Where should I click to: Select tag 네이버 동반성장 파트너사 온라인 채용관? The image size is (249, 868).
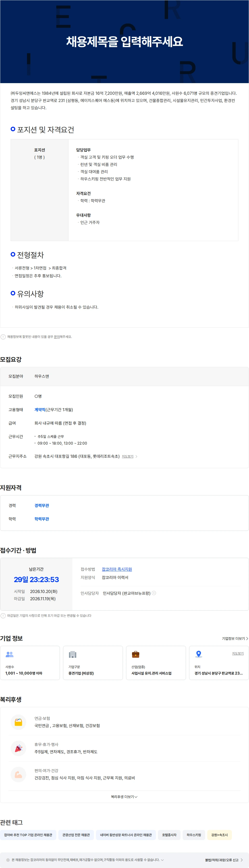tap(126, 835)
